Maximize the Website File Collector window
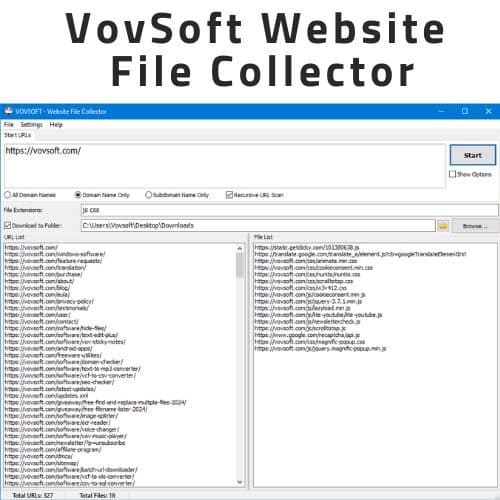 click(465, 111)
